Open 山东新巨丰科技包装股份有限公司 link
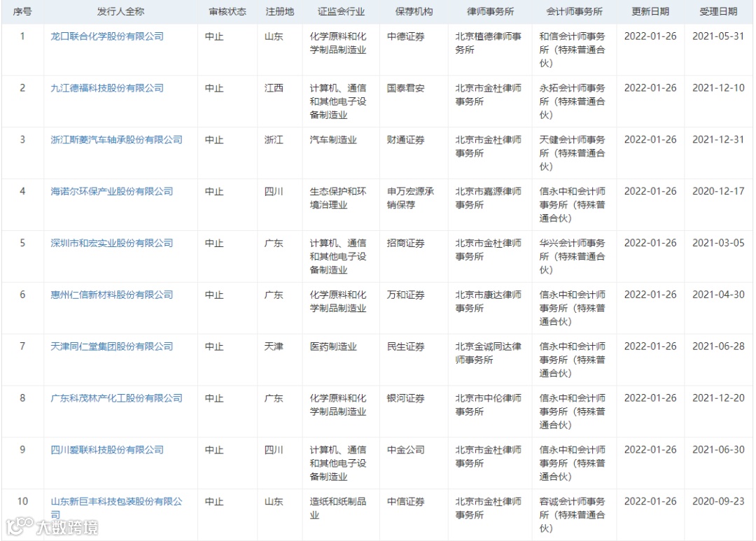The image size is (756, 541). 117,507
